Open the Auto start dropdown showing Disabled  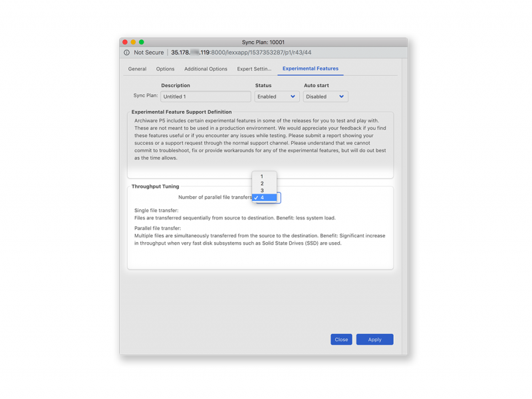(325, 96)
